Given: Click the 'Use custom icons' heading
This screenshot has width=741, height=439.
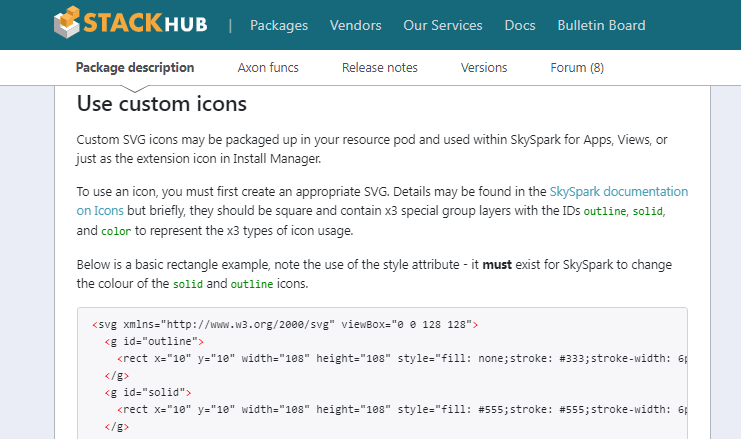Looking at the screenshot, I should (x=162, y=103).
